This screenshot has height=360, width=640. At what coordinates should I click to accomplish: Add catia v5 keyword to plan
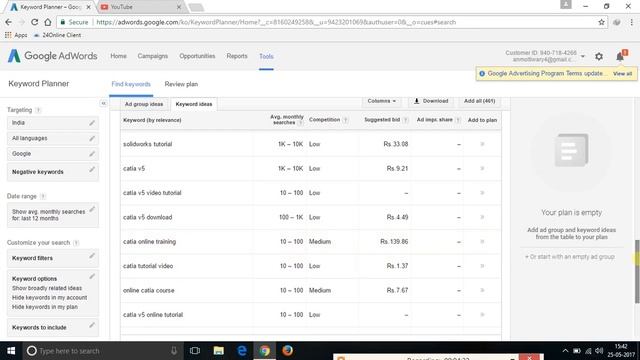[482, 169]
